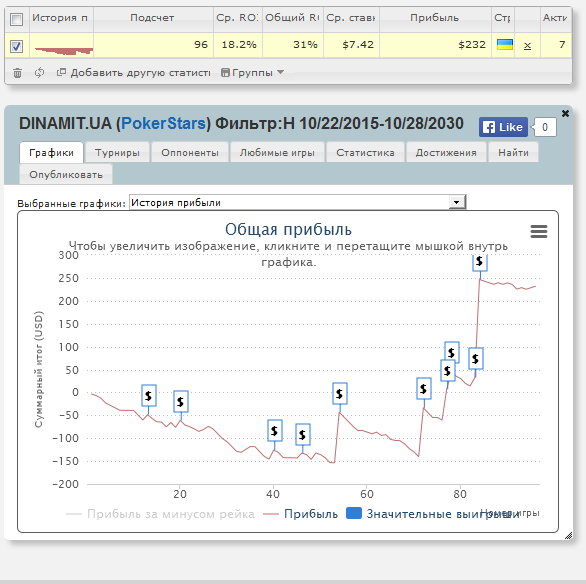Open the 'Любимые игры' tab
The height and width of the screenshot is (584, 586).
[x=277, y=152]
